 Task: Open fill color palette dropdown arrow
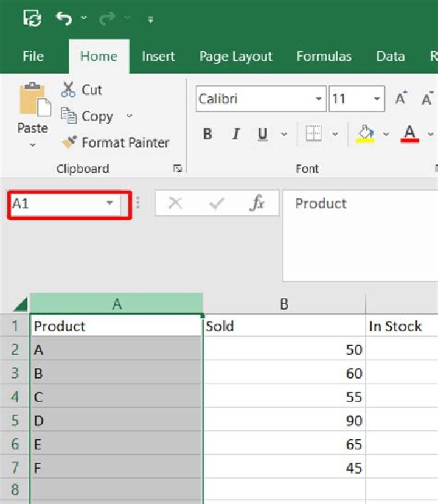pos(386,134)
